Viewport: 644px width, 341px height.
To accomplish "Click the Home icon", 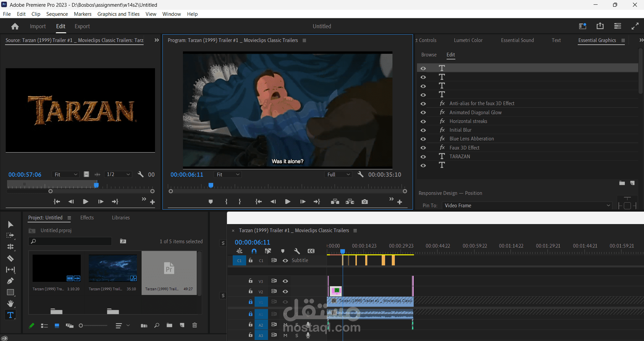I will (x=15, y=27).
